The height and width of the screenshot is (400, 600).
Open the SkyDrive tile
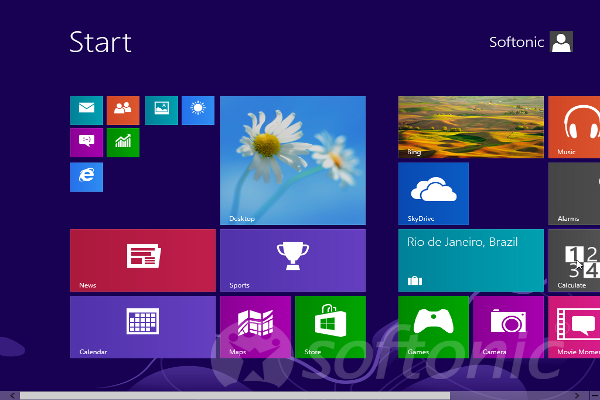[433, 193]
